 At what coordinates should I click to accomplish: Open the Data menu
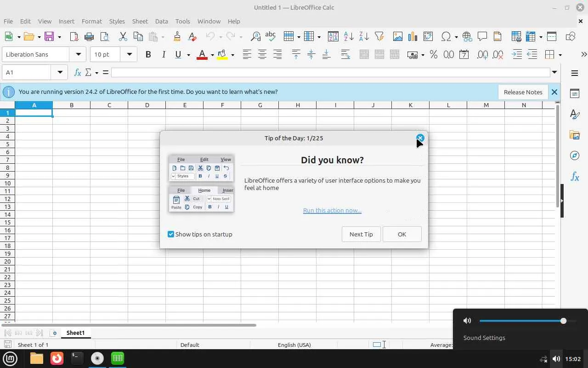coord(161,21)
